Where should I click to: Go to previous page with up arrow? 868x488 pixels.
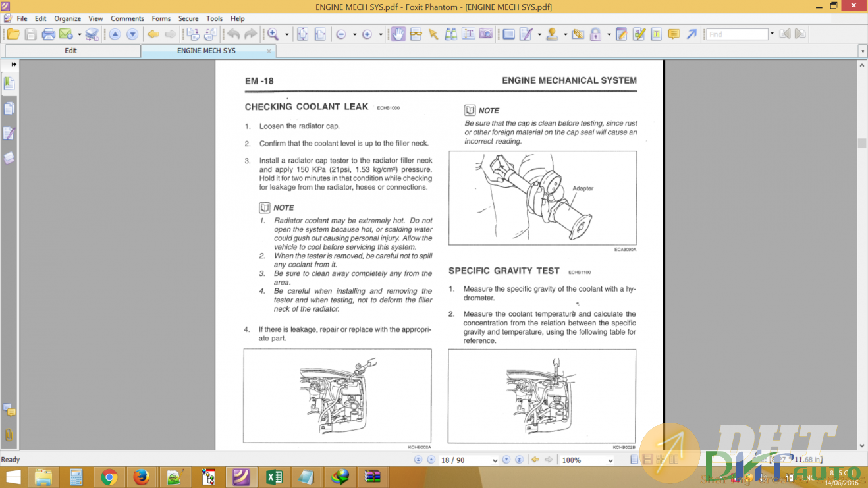pos(115,34)
